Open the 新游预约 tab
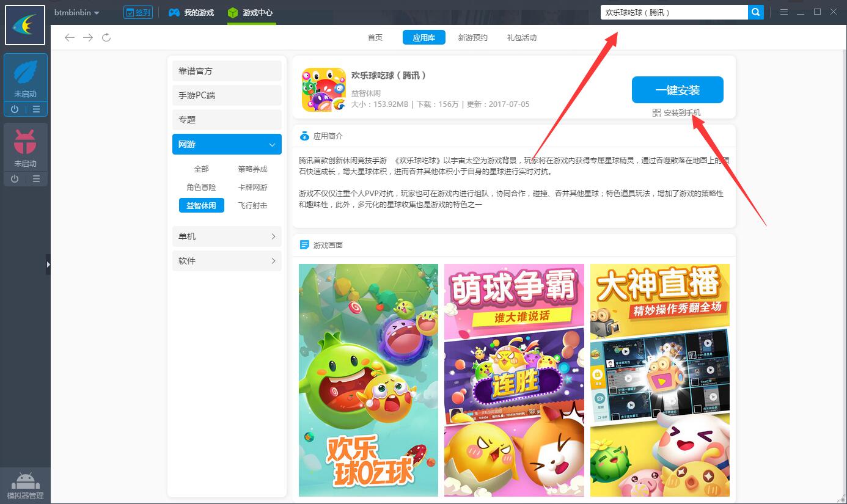The width and height of the screenshot is (847, 504). [473, 38]
